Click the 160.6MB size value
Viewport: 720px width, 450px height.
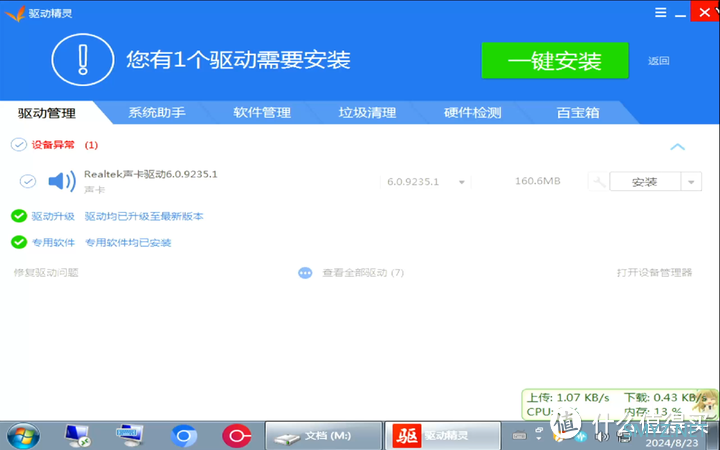tap(538, 181)
